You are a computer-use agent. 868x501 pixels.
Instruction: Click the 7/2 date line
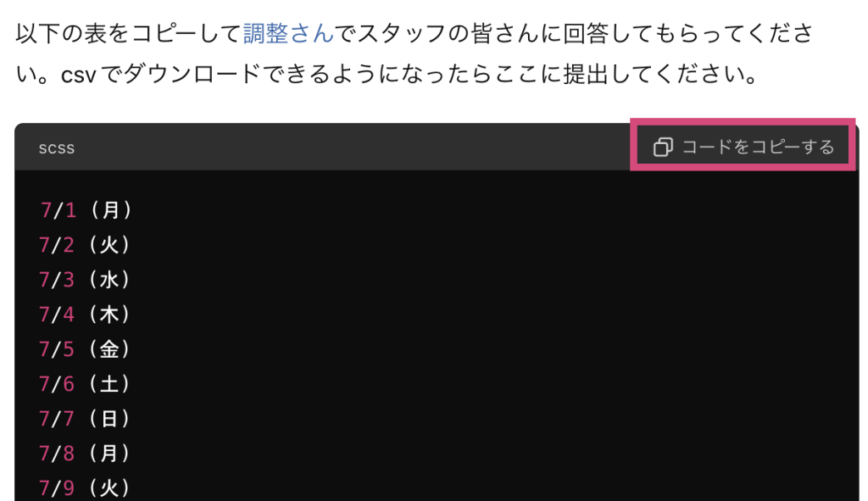85,245
